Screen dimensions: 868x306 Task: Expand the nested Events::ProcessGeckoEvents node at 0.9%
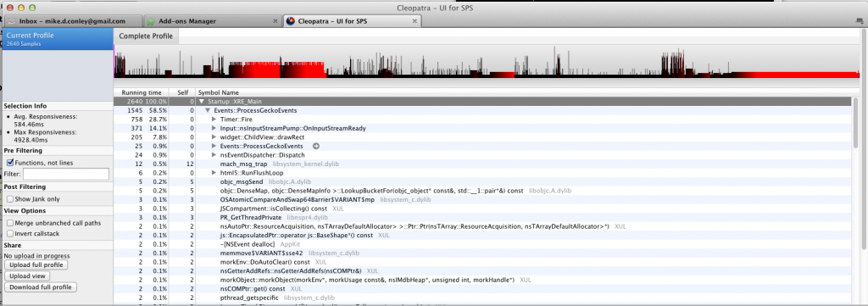(214, 146)
